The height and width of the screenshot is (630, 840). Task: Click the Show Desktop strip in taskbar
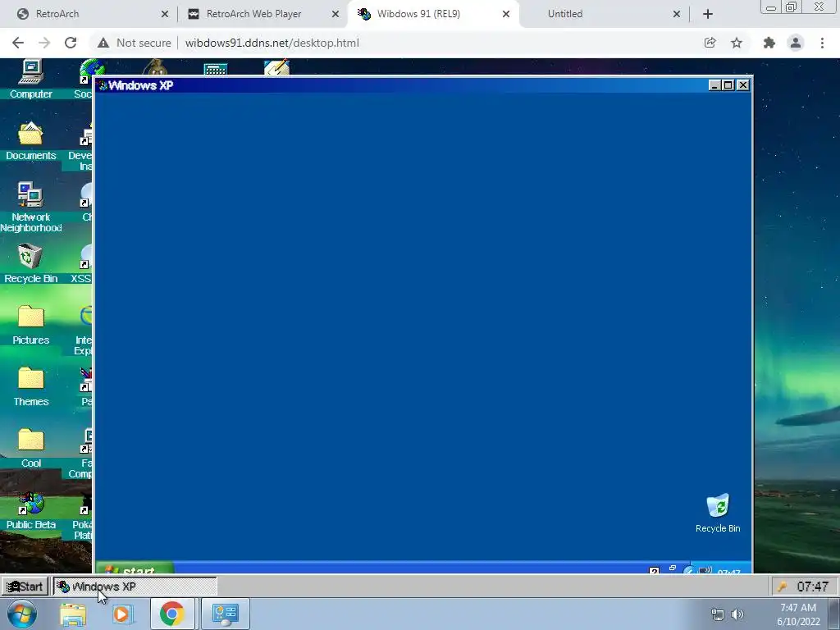[x=834, y=614]
